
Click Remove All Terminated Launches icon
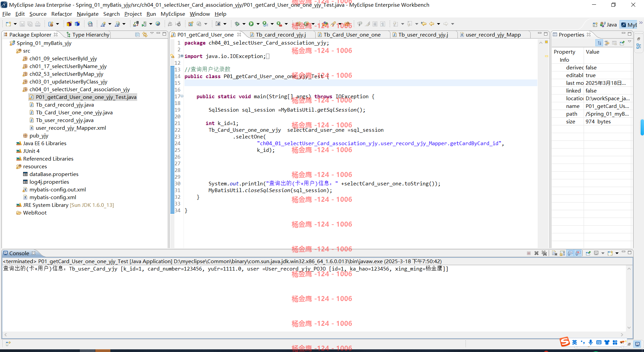coord(544,253)
